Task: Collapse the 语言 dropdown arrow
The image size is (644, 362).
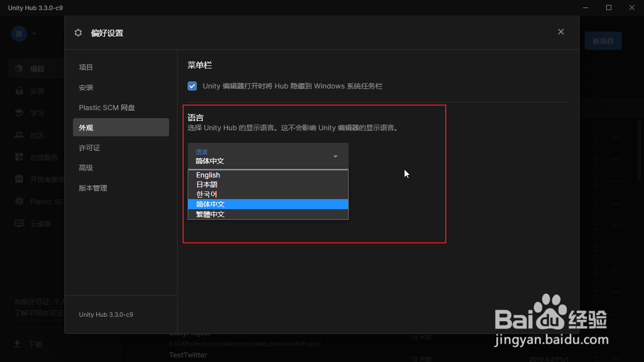Action: tap(336, 156)
